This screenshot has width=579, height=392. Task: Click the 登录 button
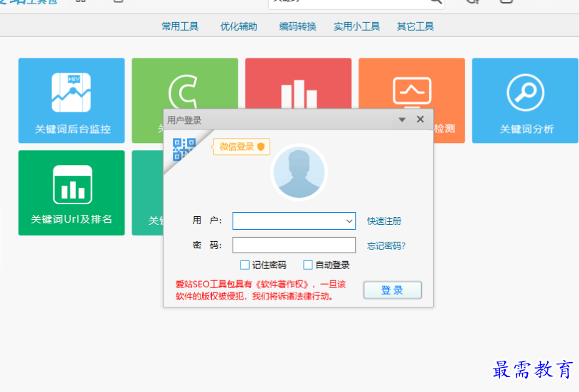393,290
